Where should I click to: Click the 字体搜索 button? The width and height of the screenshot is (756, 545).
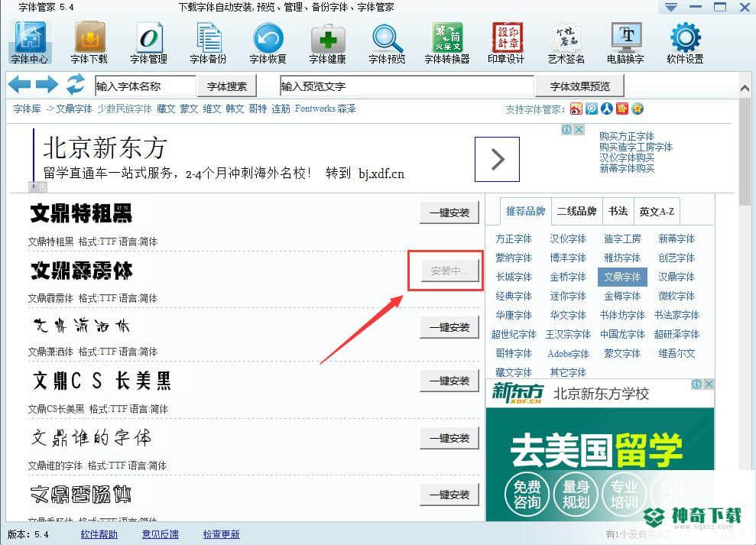[227, 86]
